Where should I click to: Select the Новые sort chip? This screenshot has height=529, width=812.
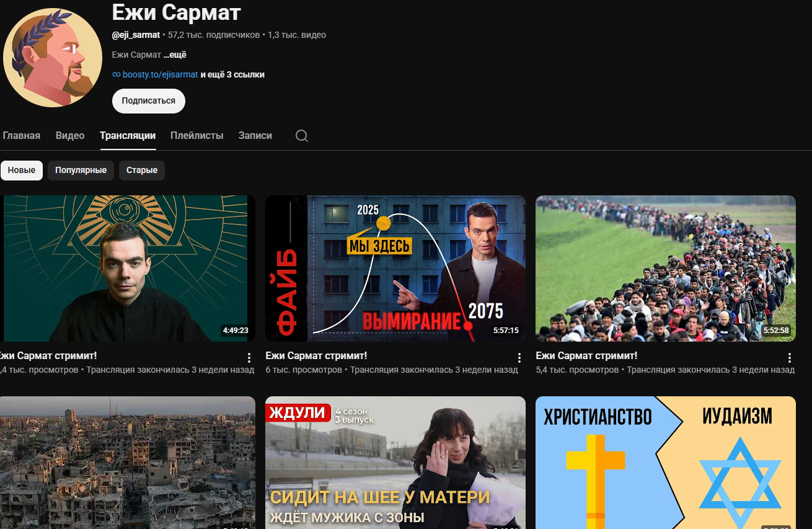[x=22, y=170]
